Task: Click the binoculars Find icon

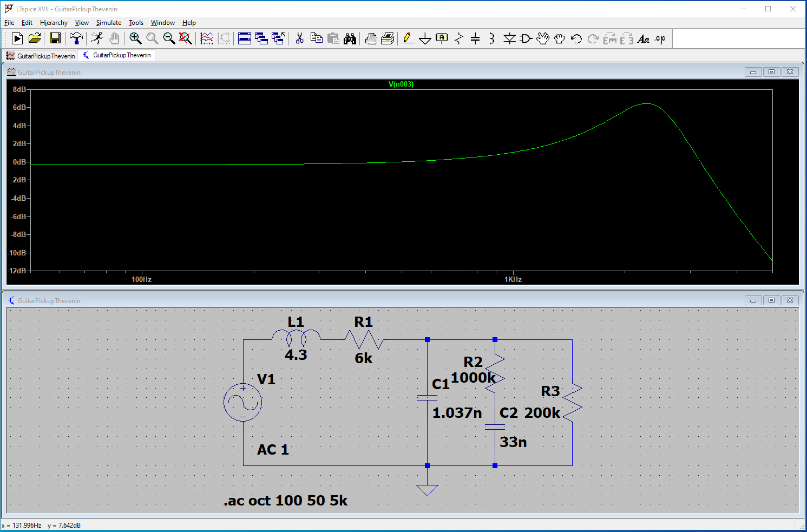Action: coord(350,38)
